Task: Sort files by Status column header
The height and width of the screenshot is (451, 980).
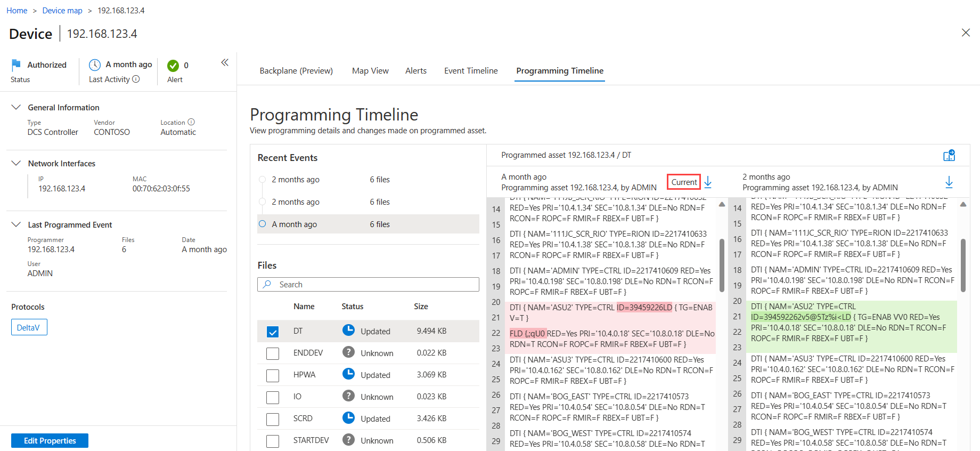Action: pyautogui.click(x=352, y=306)
